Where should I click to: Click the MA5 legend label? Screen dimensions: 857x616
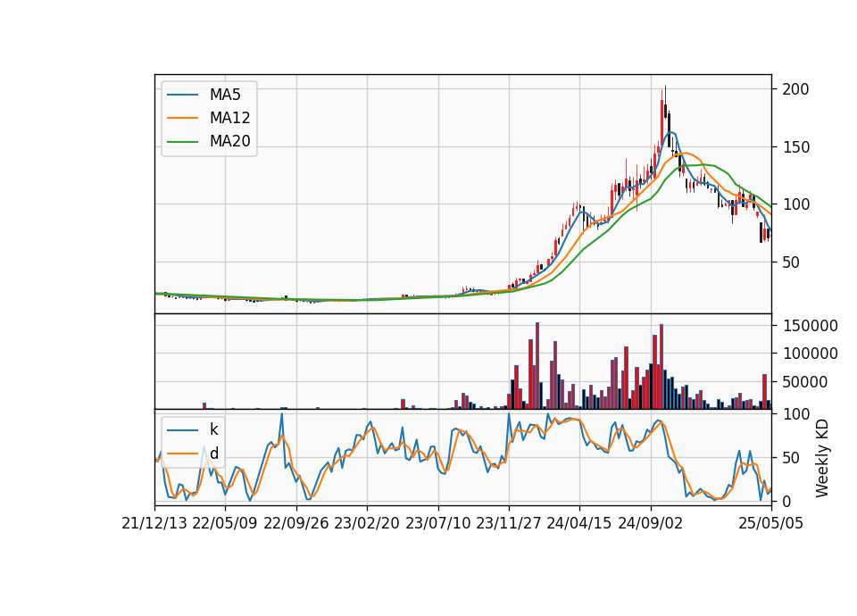pyautogui.click(x=225, y=96)
